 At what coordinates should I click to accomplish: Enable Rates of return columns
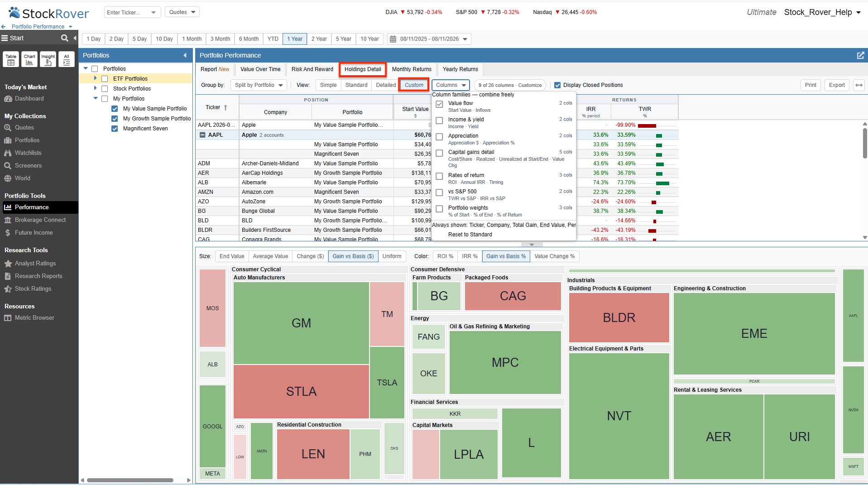(x=439, y=176)
